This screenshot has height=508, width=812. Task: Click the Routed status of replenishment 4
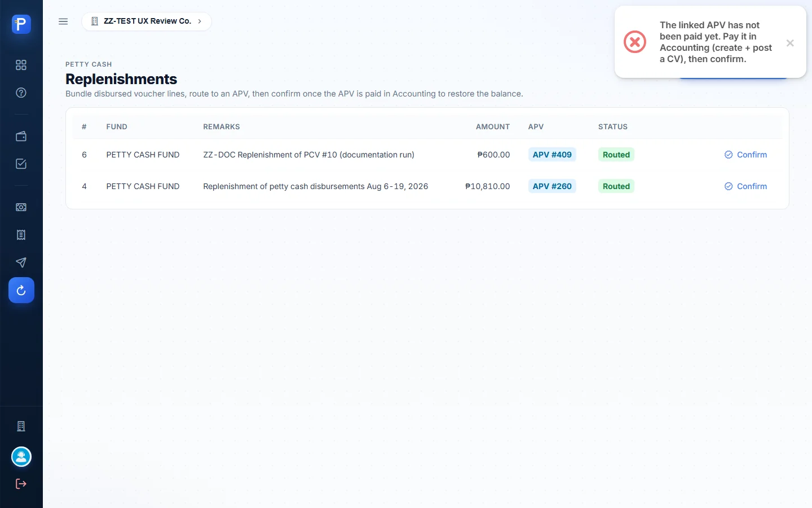[616, 186]
